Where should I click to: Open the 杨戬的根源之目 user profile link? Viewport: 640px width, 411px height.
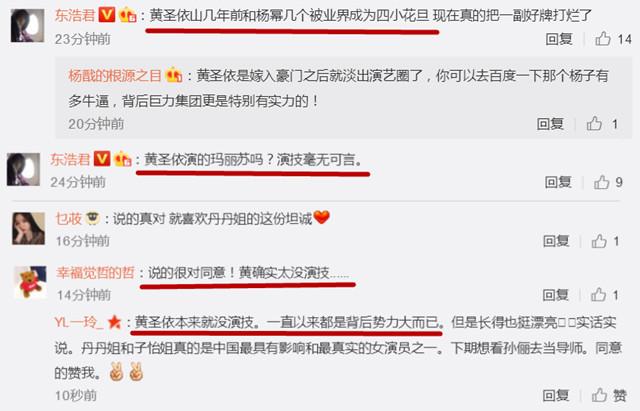[x=115, y=76]
